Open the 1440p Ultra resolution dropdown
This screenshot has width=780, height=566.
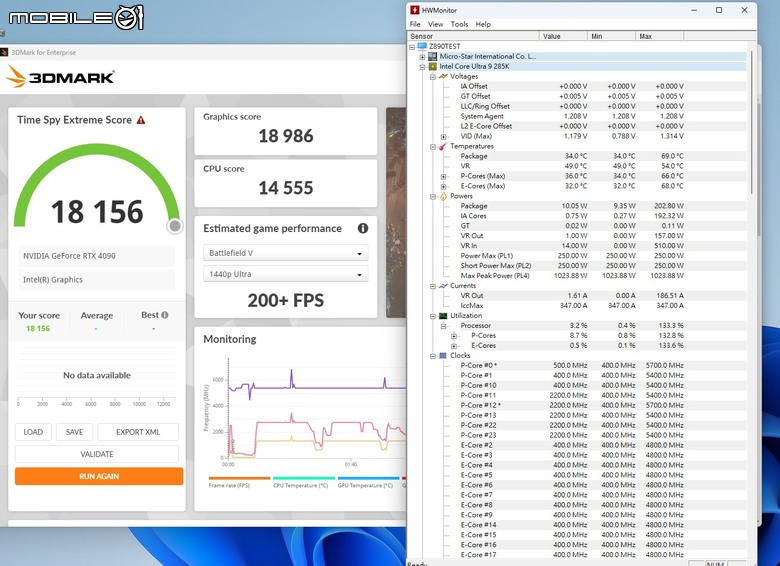(286, 274)
